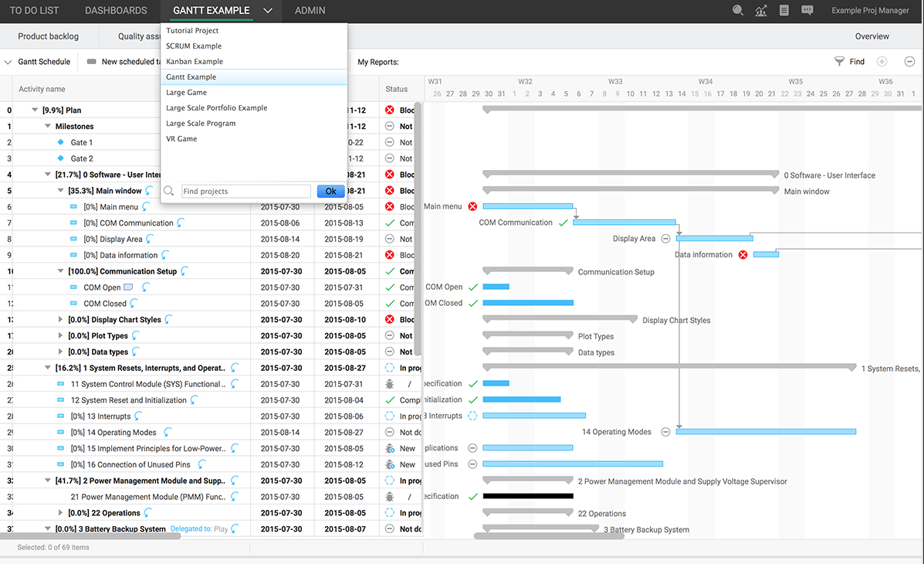Open the Example Proj Manager user menu
The height and width of the screenshot is (564, 924).
click(x=871, y=11)
